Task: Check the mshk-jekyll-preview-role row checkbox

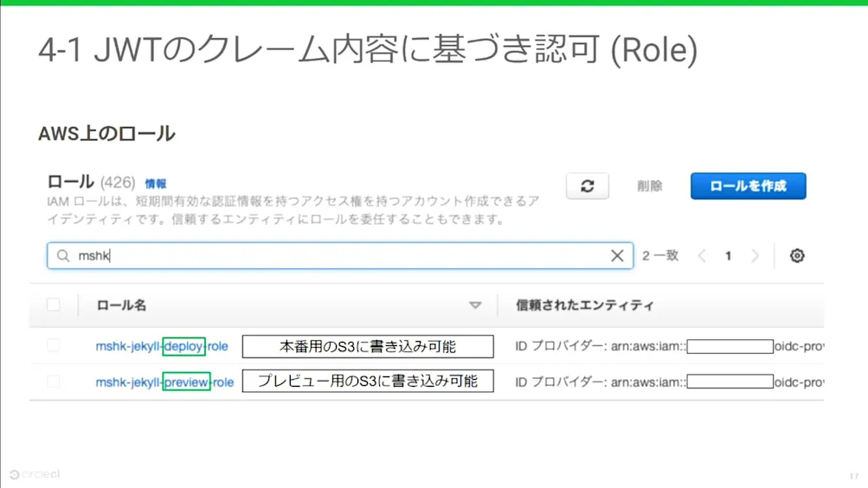Action: (54, 382)
